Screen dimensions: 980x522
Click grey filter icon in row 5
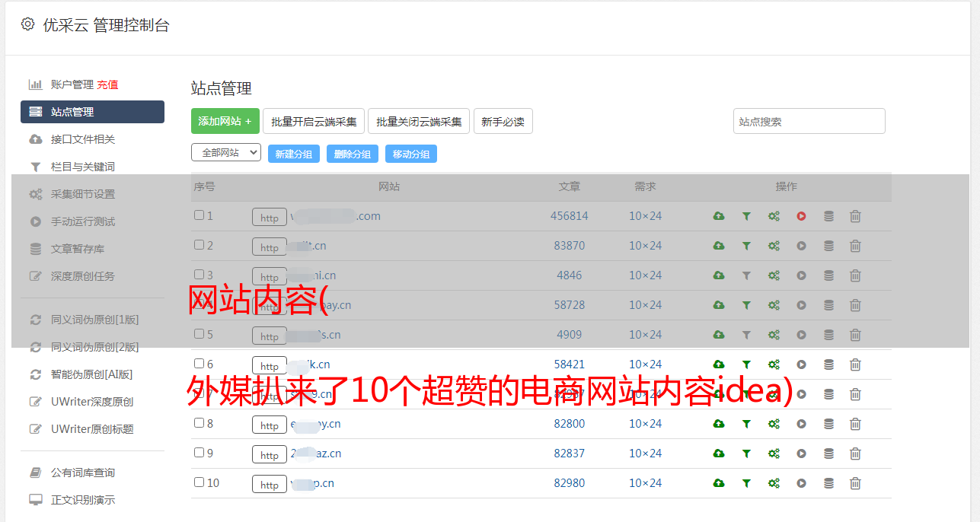746,335
